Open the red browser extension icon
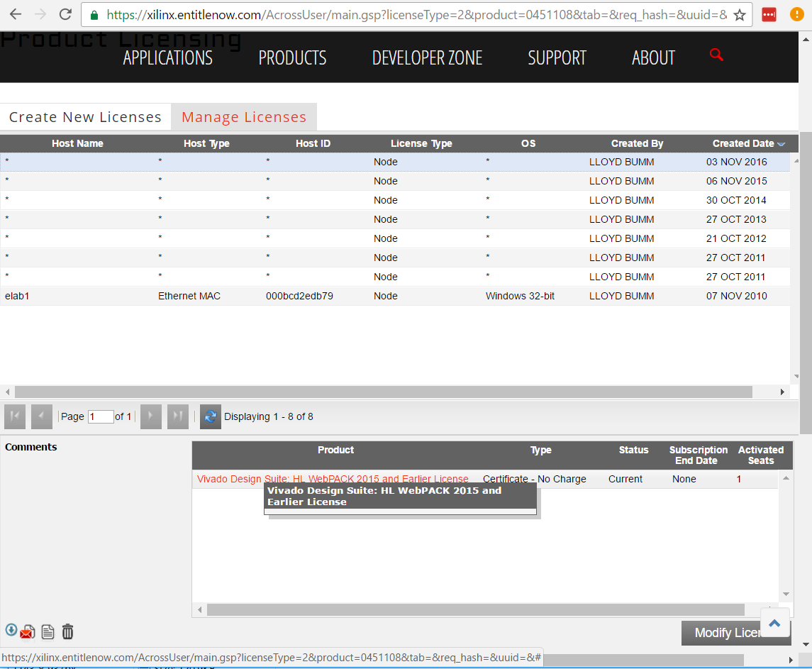Screen dimensions: 812x669 [x=769, y=14]
